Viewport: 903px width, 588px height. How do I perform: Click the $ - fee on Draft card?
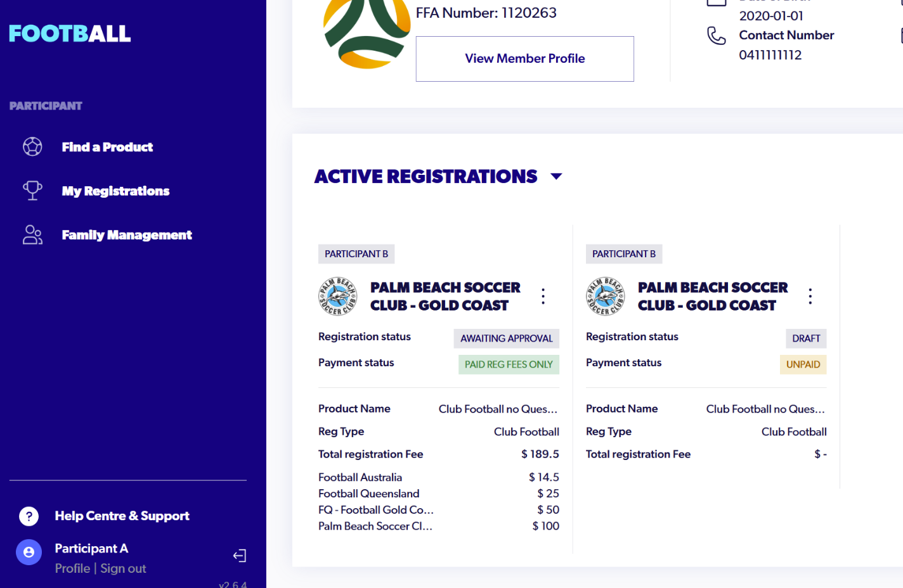(x=821, y=454)
